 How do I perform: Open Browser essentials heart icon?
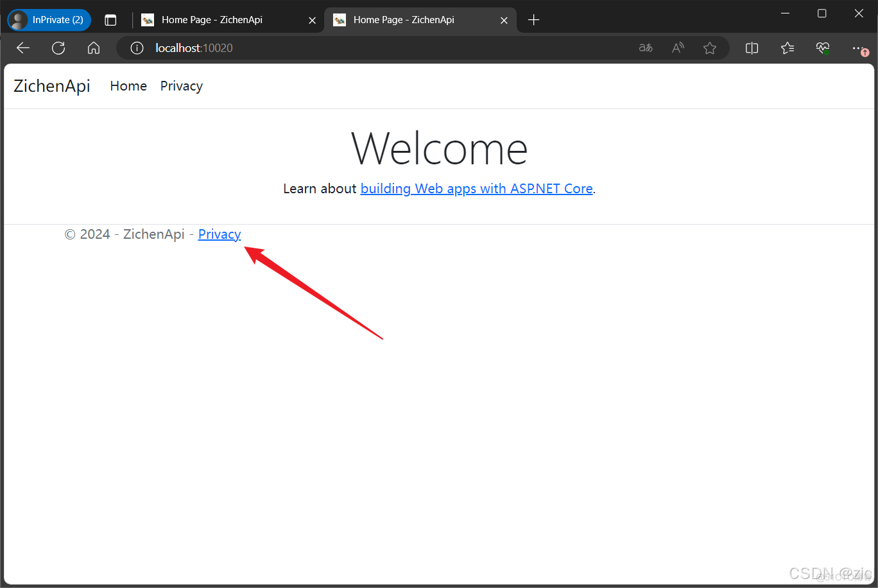click(x=823, y=48)
